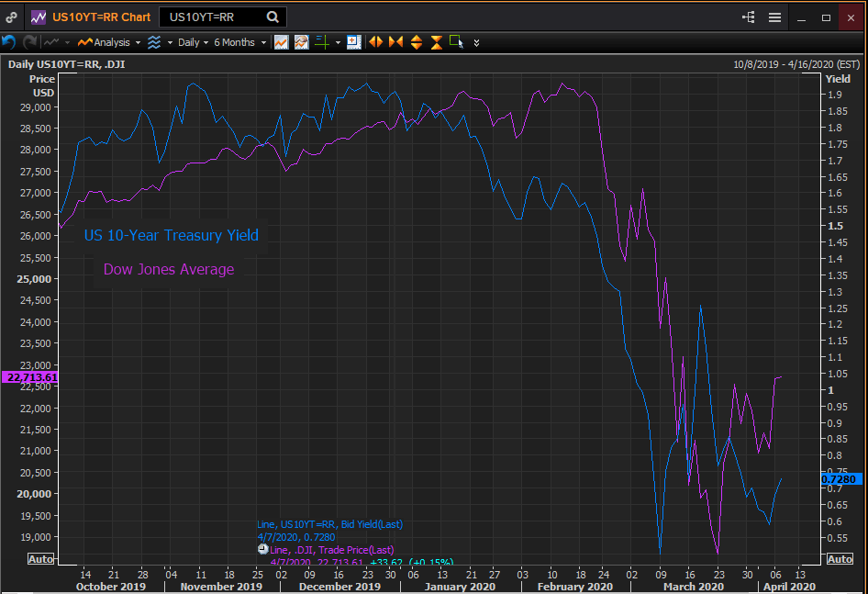868x594 pixels.
Task: Click the legend line 'Line, US10YT=RR, Bid Yield(Last)'
Action: point(330,524)
